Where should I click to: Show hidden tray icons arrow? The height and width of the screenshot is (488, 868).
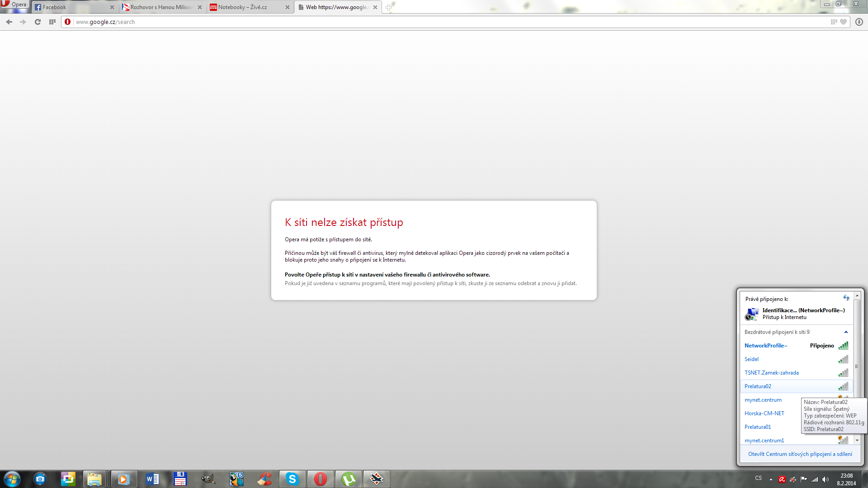(x=771, y=479)
